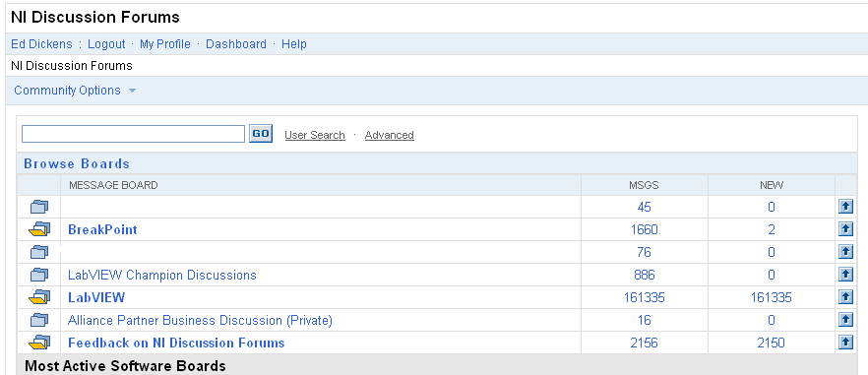The width and height of the screenshot is (868, 375).
Task: Click the folder icon beside LabVIEW Champion Discussions
Action: point(38,275)
